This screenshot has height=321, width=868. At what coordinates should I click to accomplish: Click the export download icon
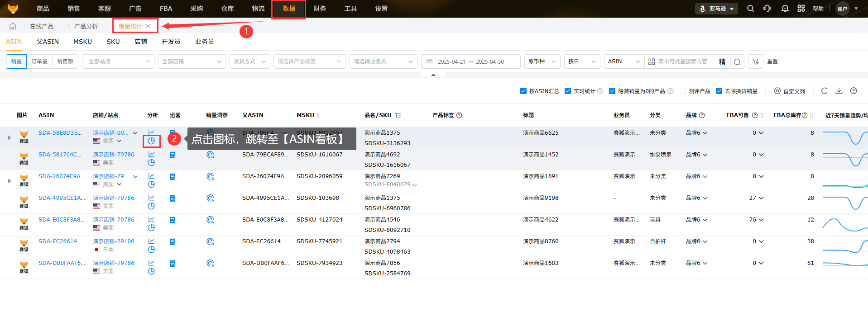(x=839, y=91)
